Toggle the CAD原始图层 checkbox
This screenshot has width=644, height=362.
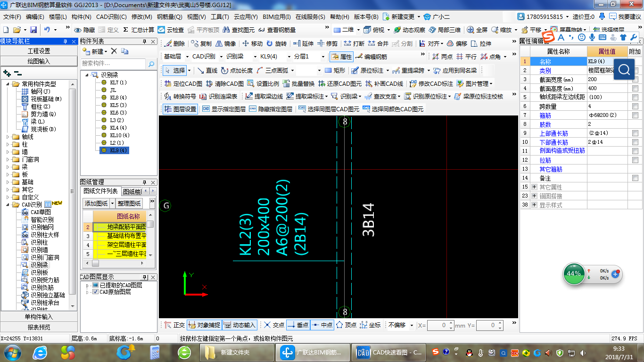pyautogui.click(x=96, y=292)
